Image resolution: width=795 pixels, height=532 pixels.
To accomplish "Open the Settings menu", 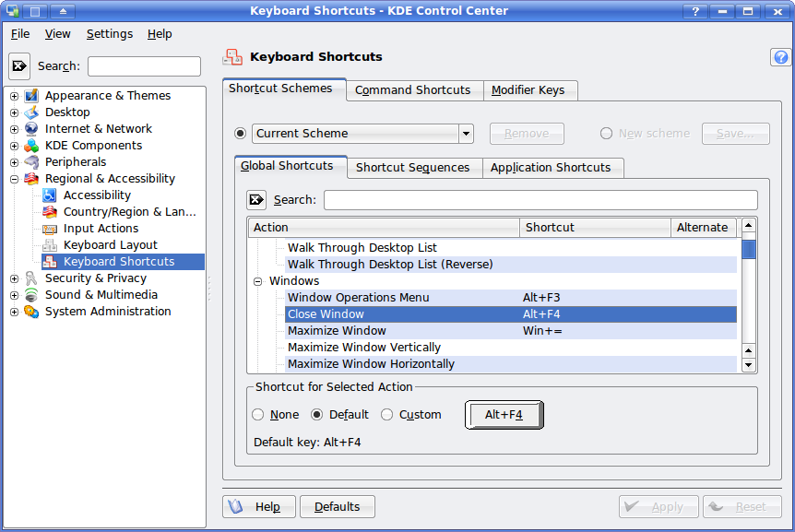I will coord(110,34).
